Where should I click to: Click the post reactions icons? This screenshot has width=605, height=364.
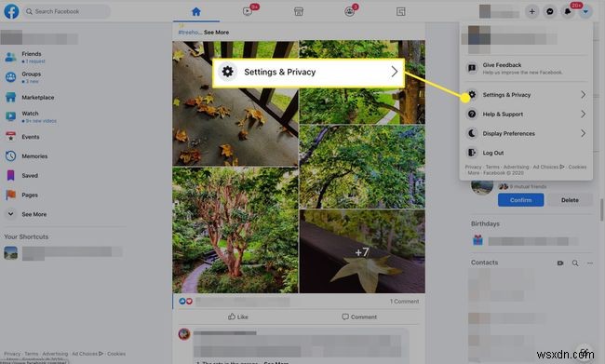(185, 302)
